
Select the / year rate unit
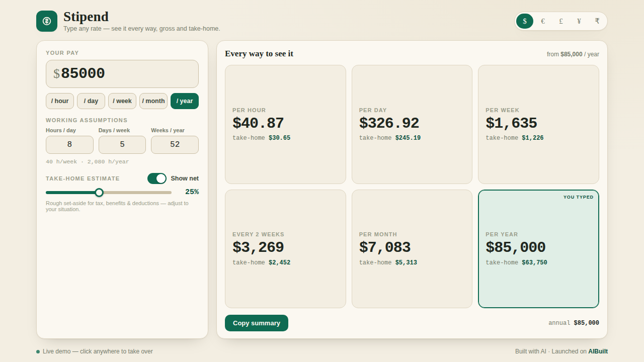pyautogui.click(x=185, y=101)
